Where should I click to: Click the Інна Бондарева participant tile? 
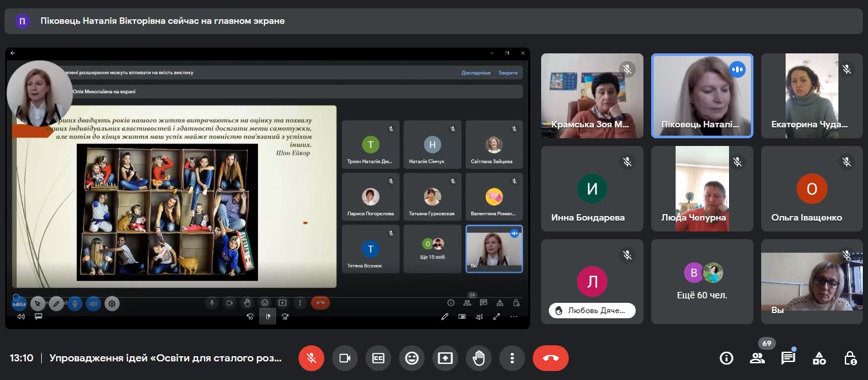(x=592, y=188)
